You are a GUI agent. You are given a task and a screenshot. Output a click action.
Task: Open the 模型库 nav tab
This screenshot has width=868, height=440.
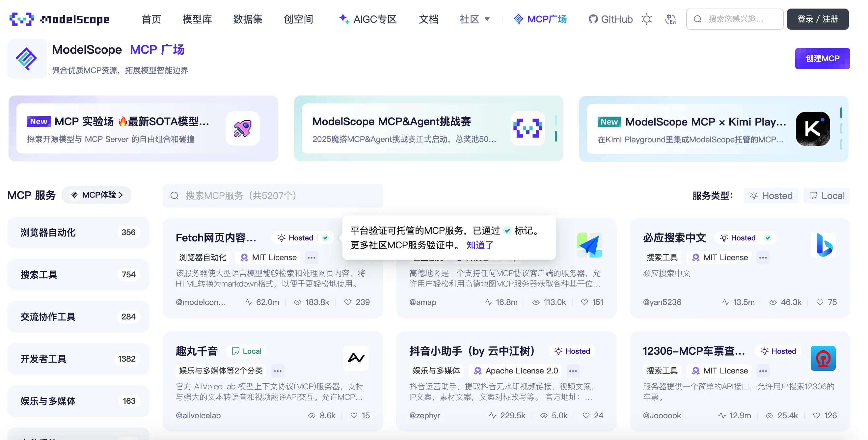point(197,19)
